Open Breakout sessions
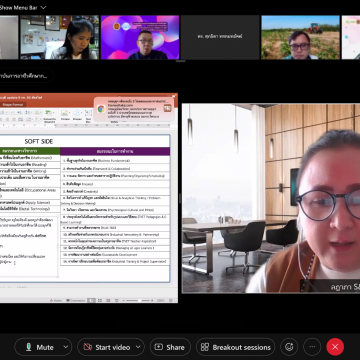 pyautogui.click(x=236, y=347)
